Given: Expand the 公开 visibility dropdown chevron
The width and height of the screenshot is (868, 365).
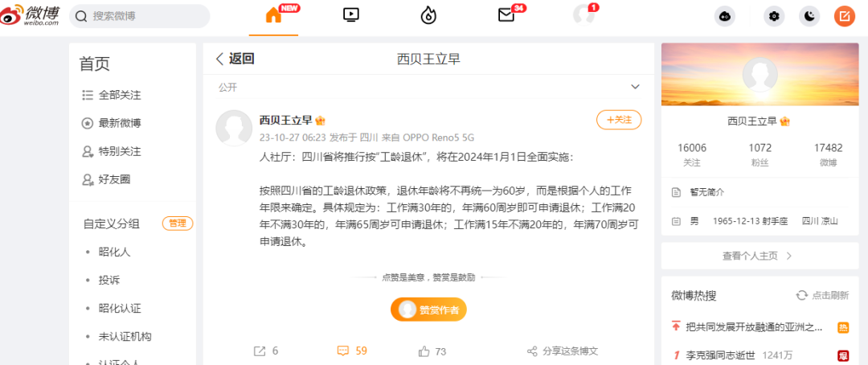Looking at the screenshot, I should click(x=635, y=87).
